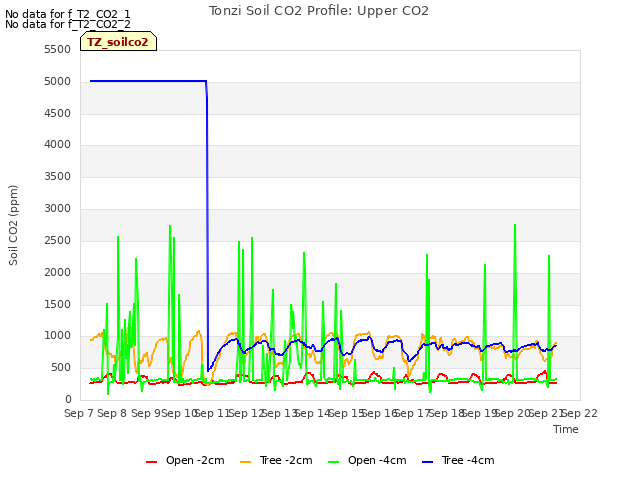Click the Sep 22 x-axis label
The width and height of the screenshot is (640, 480).
(580, 413)
